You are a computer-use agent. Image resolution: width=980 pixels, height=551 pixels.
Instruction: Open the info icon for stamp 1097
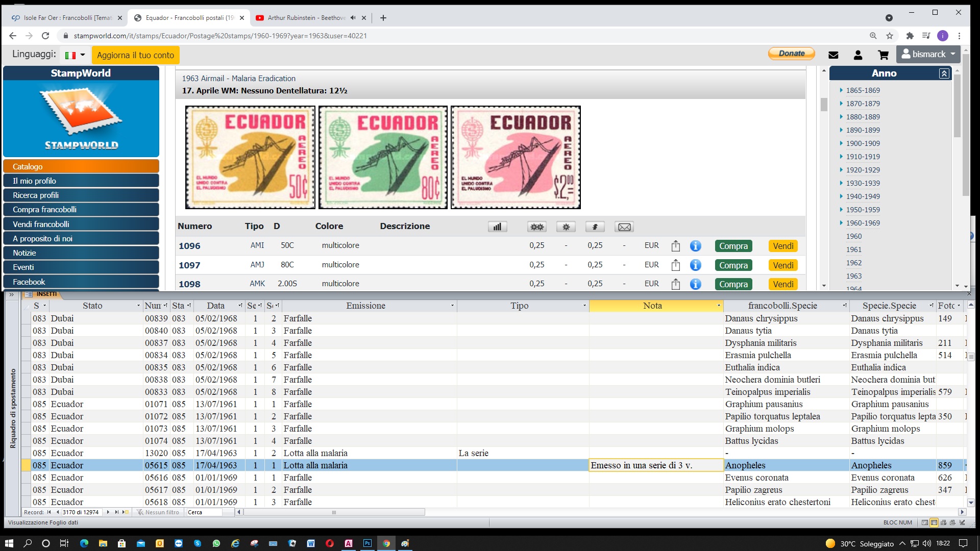pyautogui.click(x=695, y=265)
